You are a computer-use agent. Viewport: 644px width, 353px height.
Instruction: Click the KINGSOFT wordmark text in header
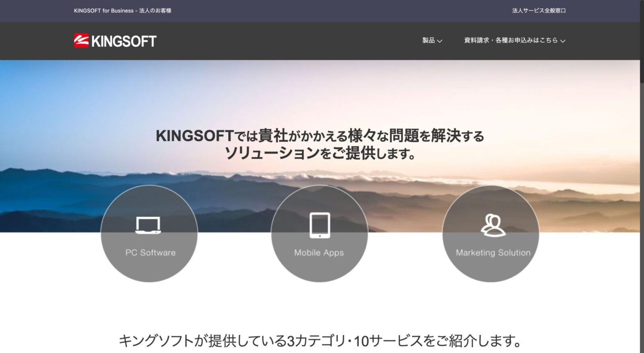124,41
